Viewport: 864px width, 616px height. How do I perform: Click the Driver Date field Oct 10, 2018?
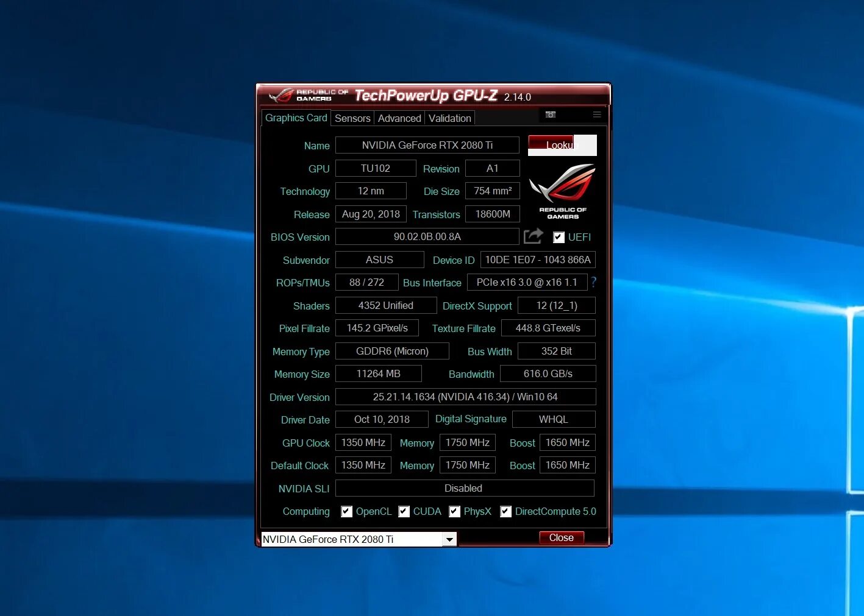(x=382, y=419)
